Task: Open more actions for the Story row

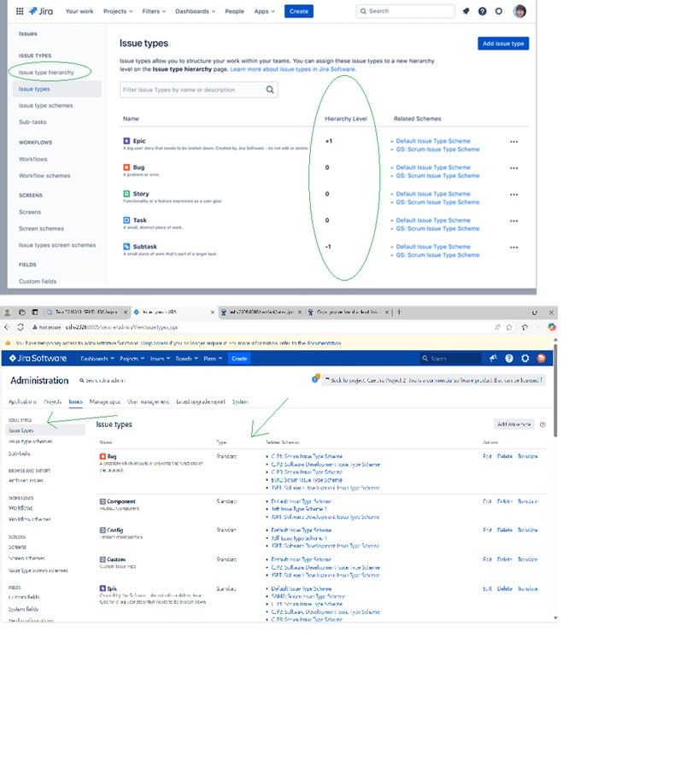Action: (x=513, y=195)
